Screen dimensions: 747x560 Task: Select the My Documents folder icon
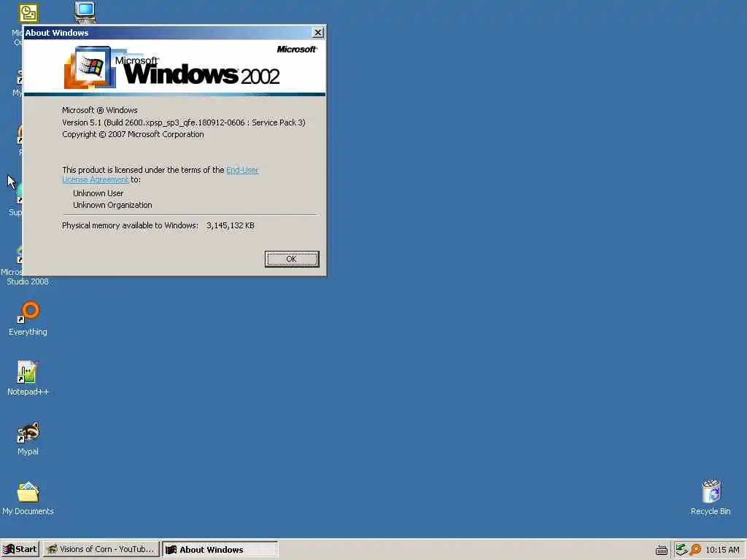[28, 498]
